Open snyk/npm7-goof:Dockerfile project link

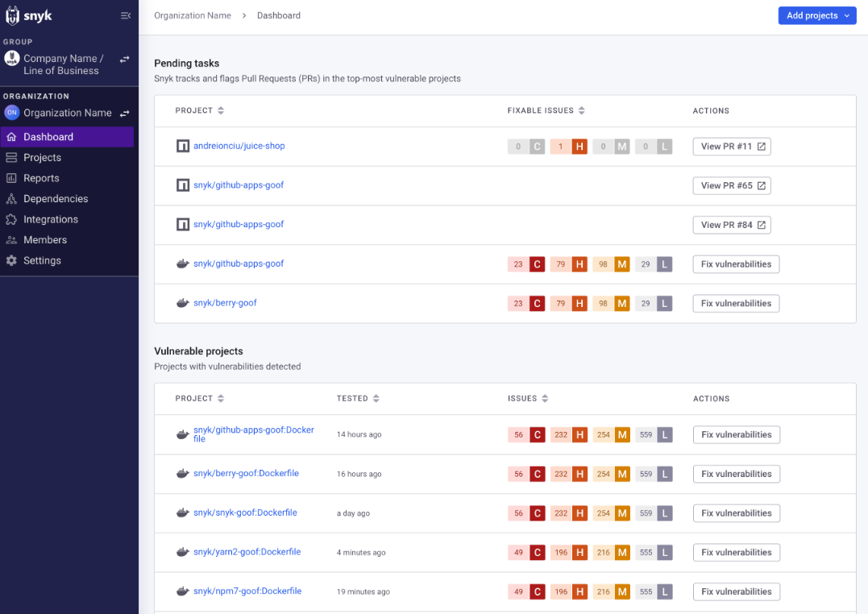(x=247, y=592)
